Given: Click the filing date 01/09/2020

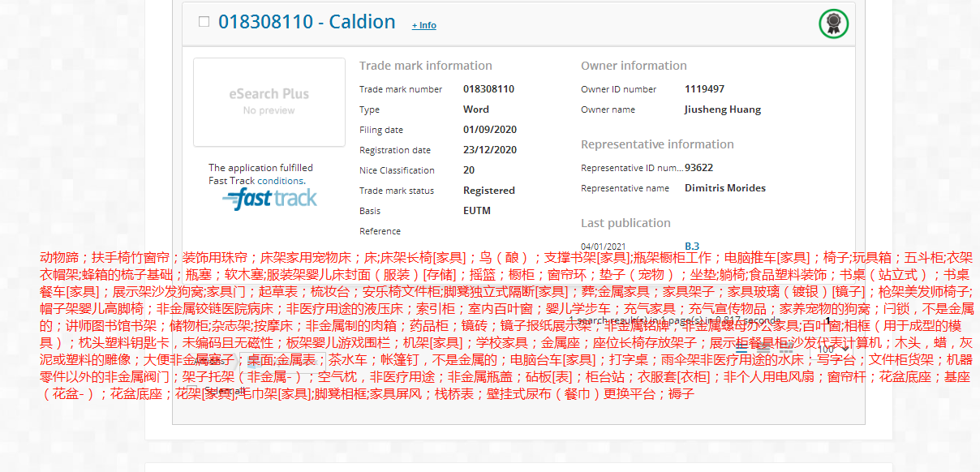Looking at the screenshot, I should [490, 130].
